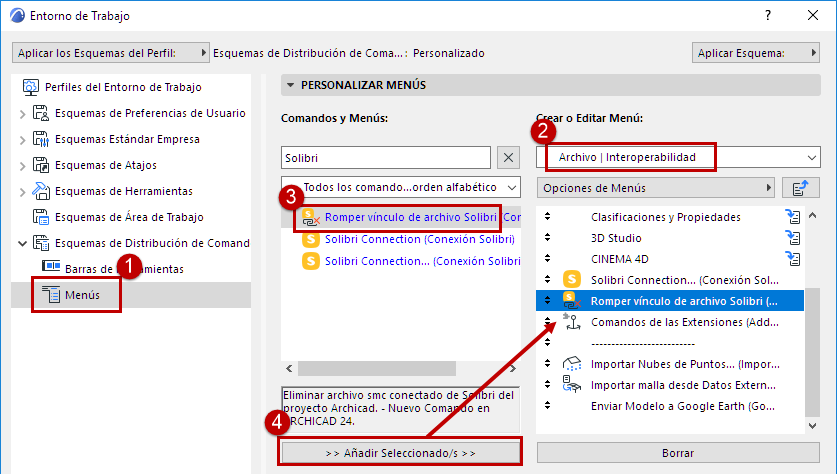Click the Barras de Herramientas icon
The width and height of the screenshot is (837, 474).
[51, 266]
